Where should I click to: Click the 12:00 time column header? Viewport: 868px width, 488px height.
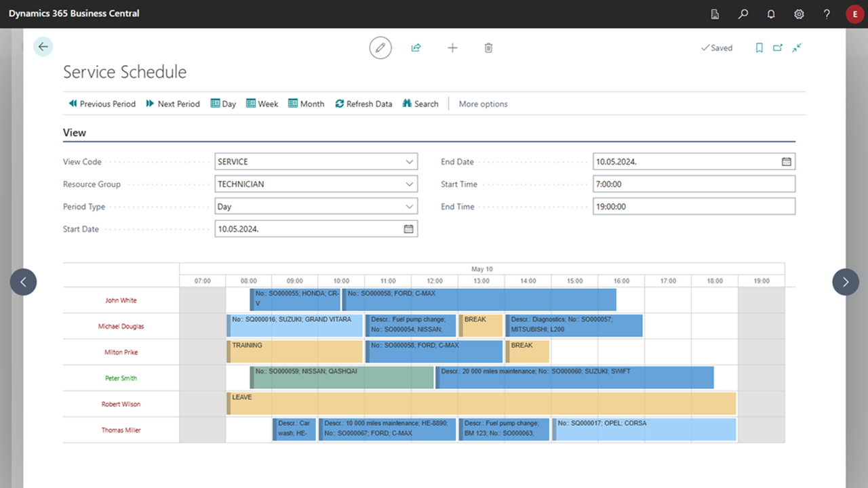pyautogui.click(x=435, y=281)
